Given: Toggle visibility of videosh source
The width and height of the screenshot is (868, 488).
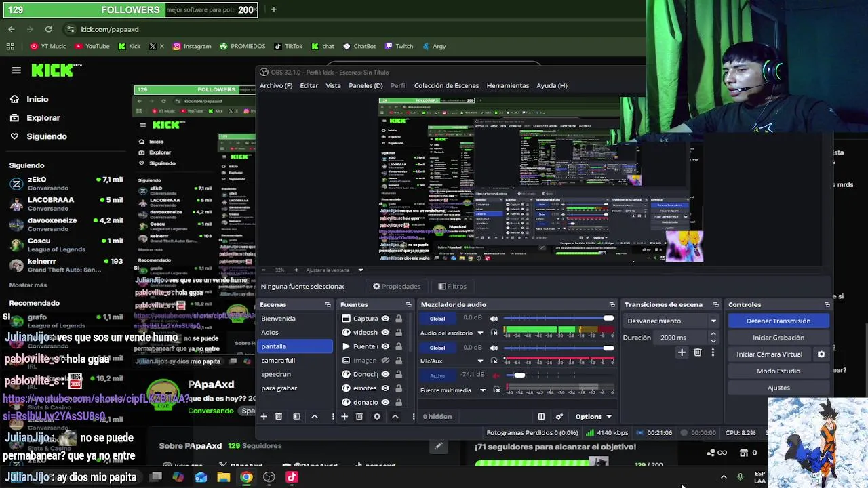Looking at the screenshot, I should [x=385, y=332].
